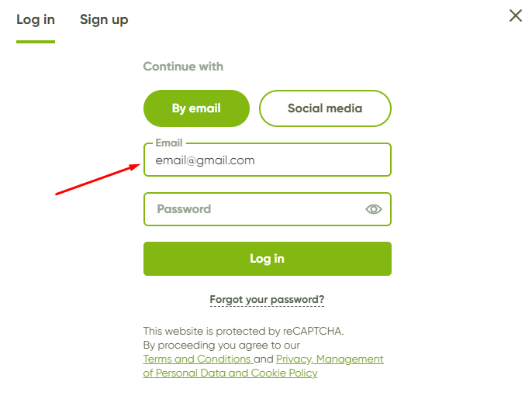Click the reCAPTCHA protection notice text
This screenshot has height=399, width=532.
click(x=244, y=331)
